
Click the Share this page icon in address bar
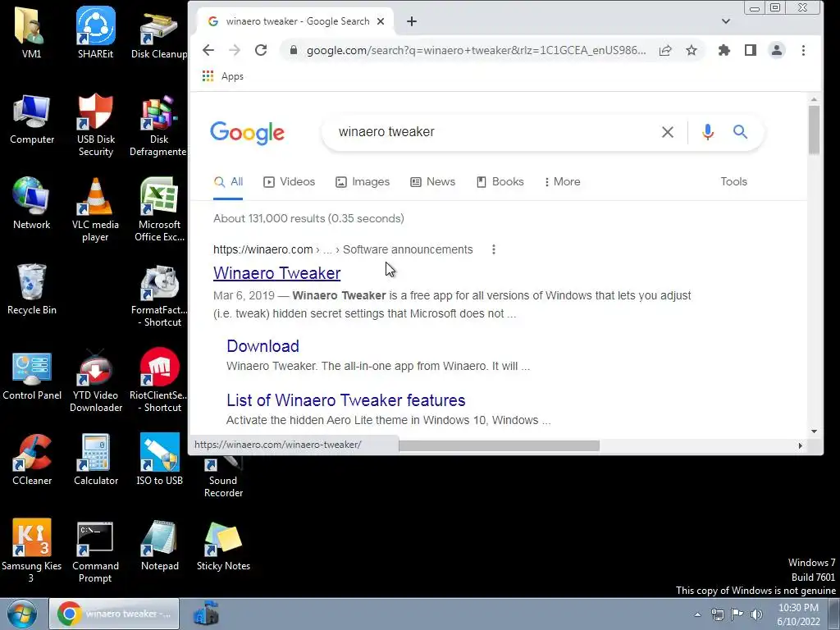pyautogui.click(x=665, y=50)
